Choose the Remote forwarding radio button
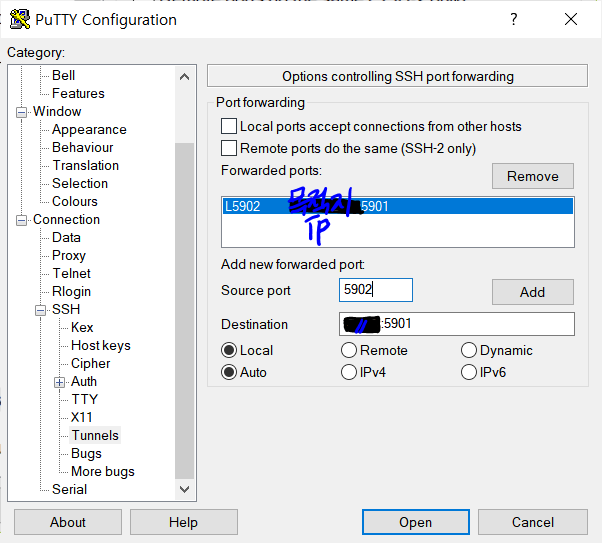The height and width of the screenshot is (543, 602). (349, 350)
